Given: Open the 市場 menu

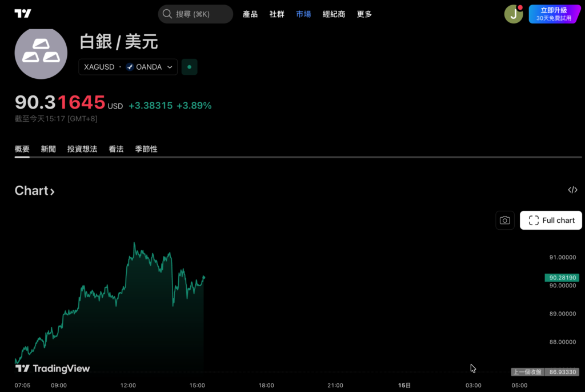Looking at the screenshot, I should pyautogui.click(x=303, y=14).
